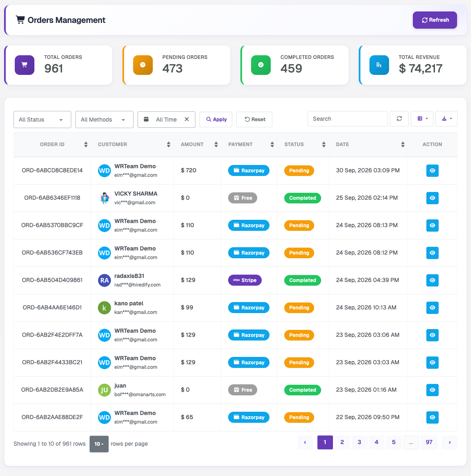
Task: Go to page 2
Action: pos(342,442)
